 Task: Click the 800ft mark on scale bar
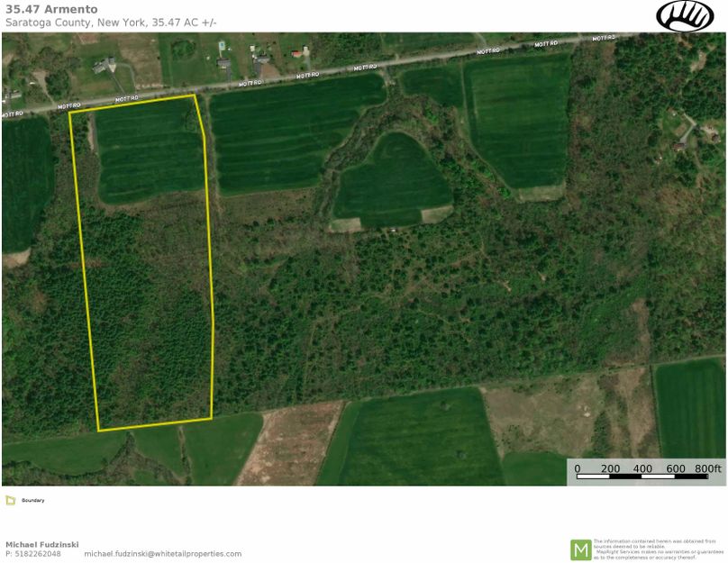pos(707,468)
